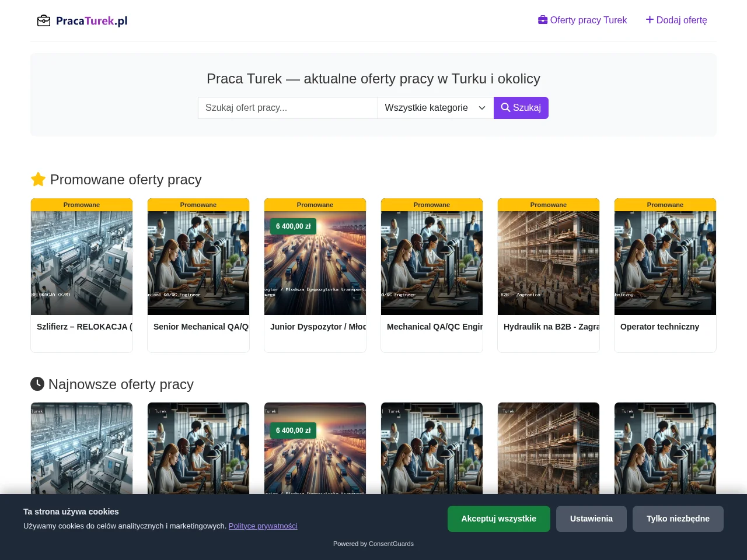
Task: Open cookie Ustawienia
Action: 591,519
